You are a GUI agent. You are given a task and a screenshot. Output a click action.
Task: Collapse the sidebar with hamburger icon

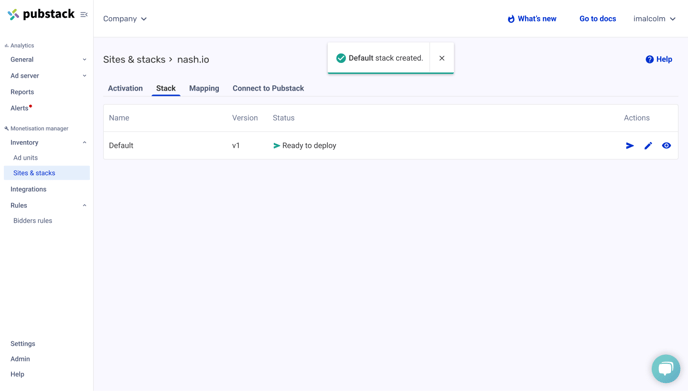pyautogui.click(x=84, y=14)
